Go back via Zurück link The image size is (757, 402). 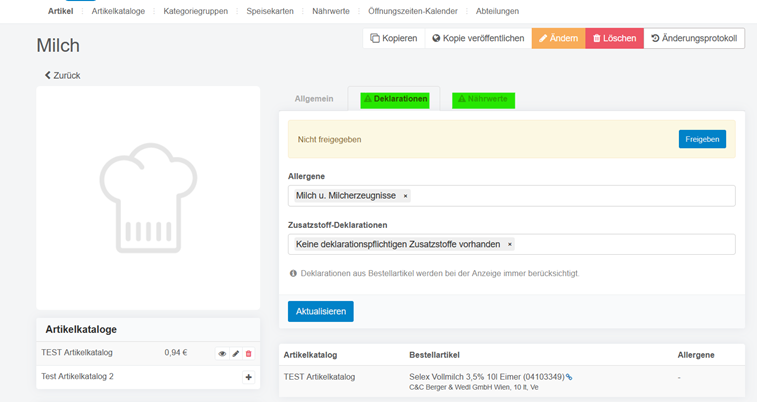click(x=63, y=75)
